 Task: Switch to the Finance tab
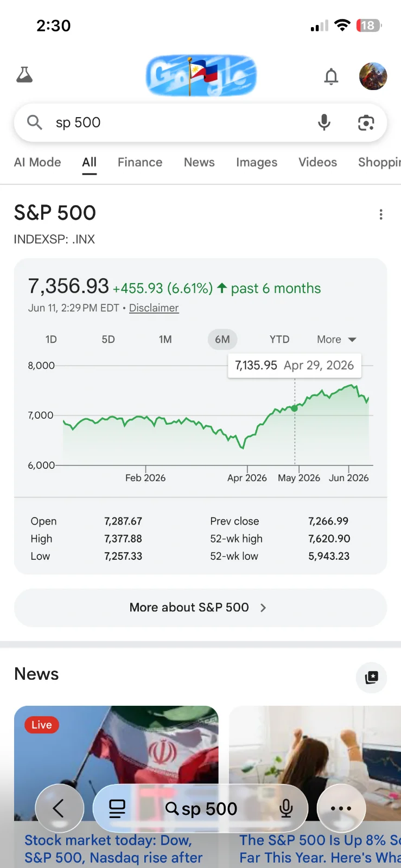point(140,162)
